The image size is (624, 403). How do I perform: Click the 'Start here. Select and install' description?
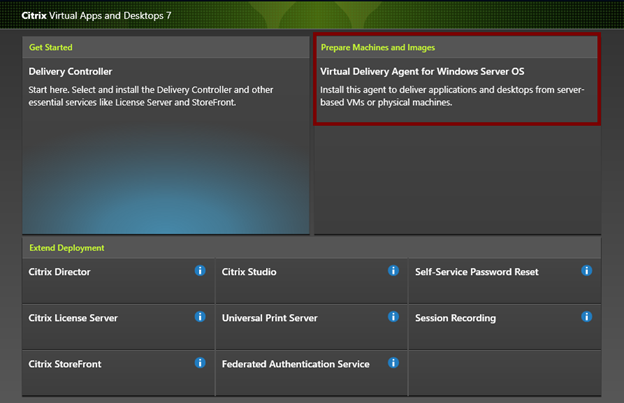point(151,96)
